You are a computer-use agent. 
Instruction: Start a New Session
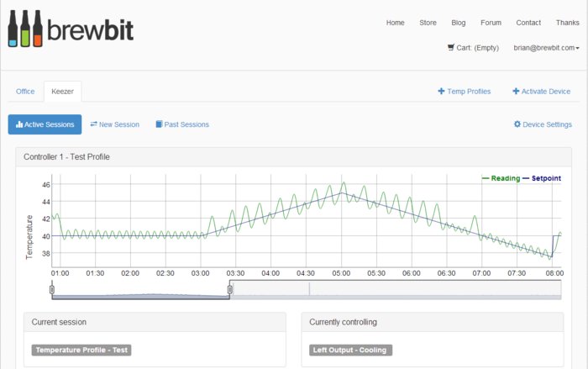pyautogui.click(x=115, y=124)
